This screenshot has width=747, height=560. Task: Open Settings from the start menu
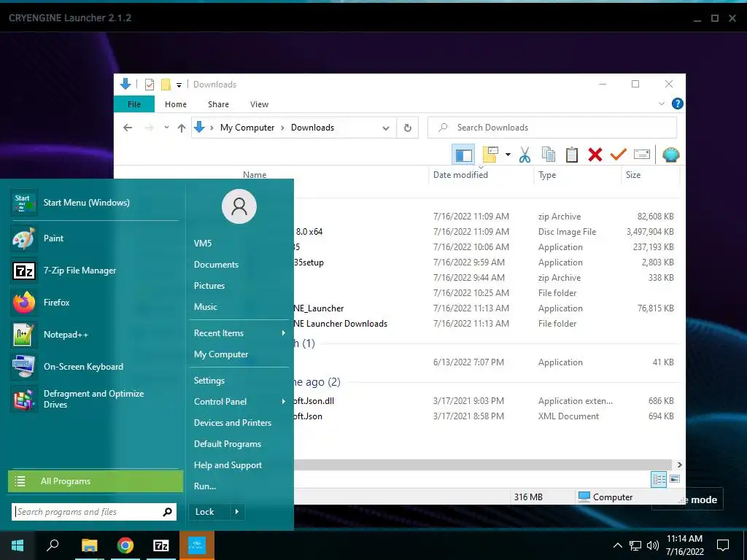(x=209, y=381)
